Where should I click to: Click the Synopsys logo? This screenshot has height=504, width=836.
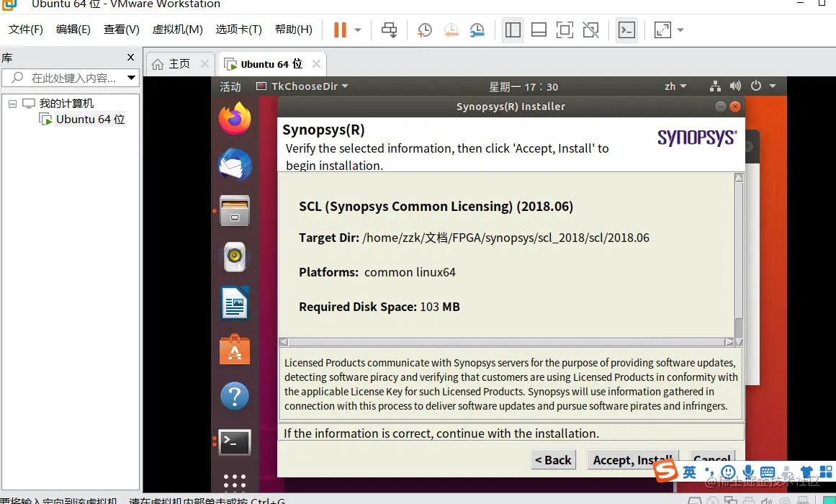coord(697,138)
